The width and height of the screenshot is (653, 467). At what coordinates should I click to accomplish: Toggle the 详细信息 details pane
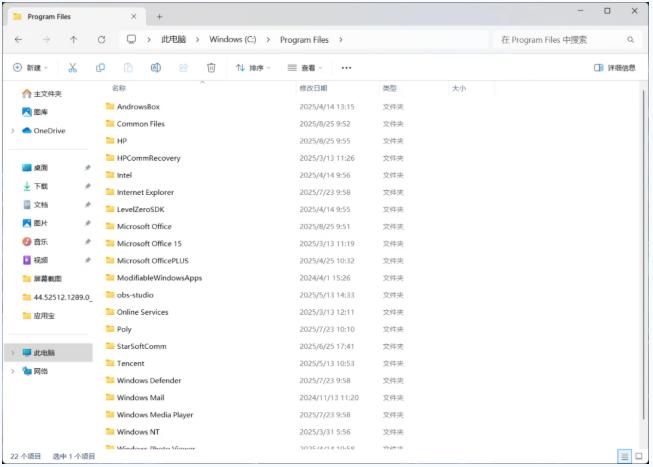(614, 68)
